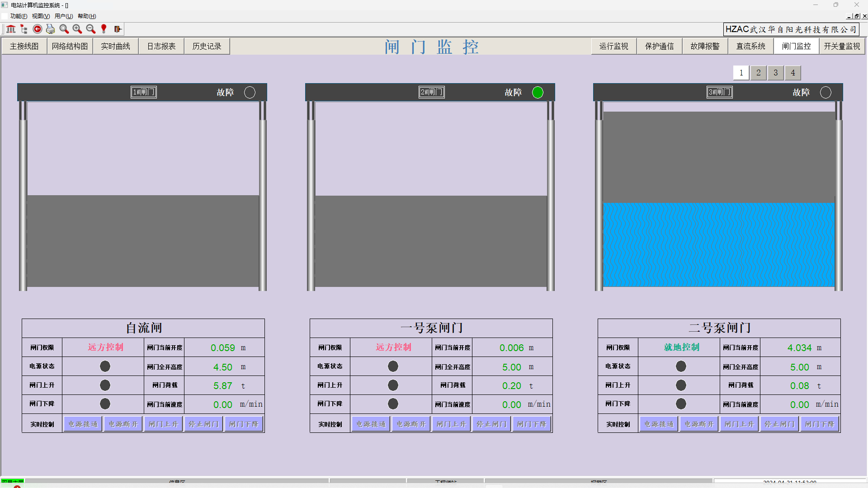Screen dimensions: 868x488
Task: Click the 1#闸门 fault indicator circle
Action: pyautogui.click(x=250, y=92)
